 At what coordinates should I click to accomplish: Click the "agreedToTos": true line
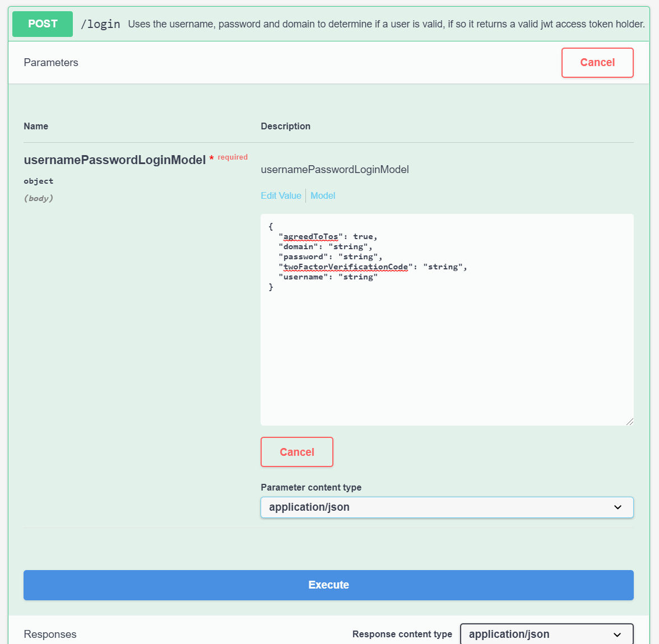[x=328, y=236]
